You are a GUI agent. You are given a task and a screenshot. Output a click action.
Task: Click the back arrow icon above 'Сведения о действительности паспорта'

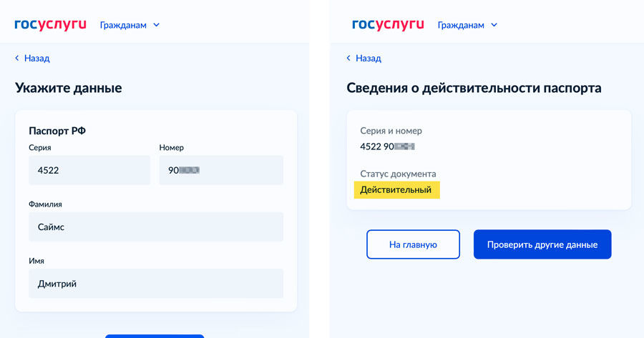coord(348,59)
